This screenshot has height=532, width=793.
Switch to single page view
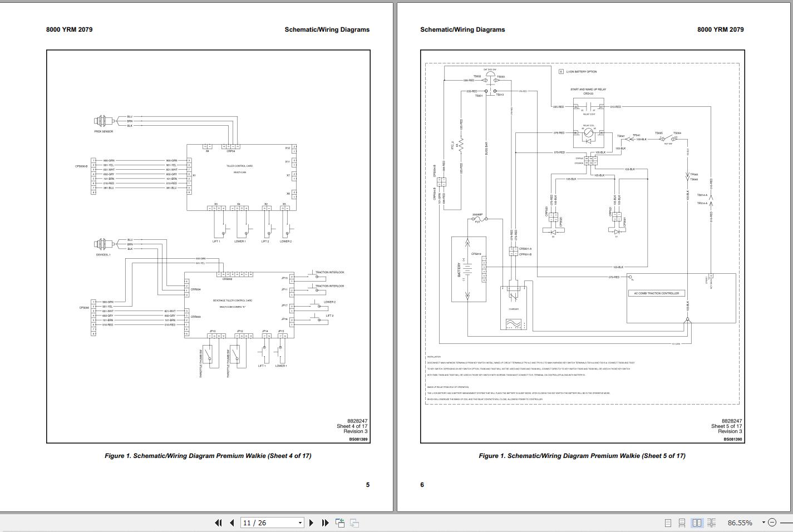pos(668,523)
